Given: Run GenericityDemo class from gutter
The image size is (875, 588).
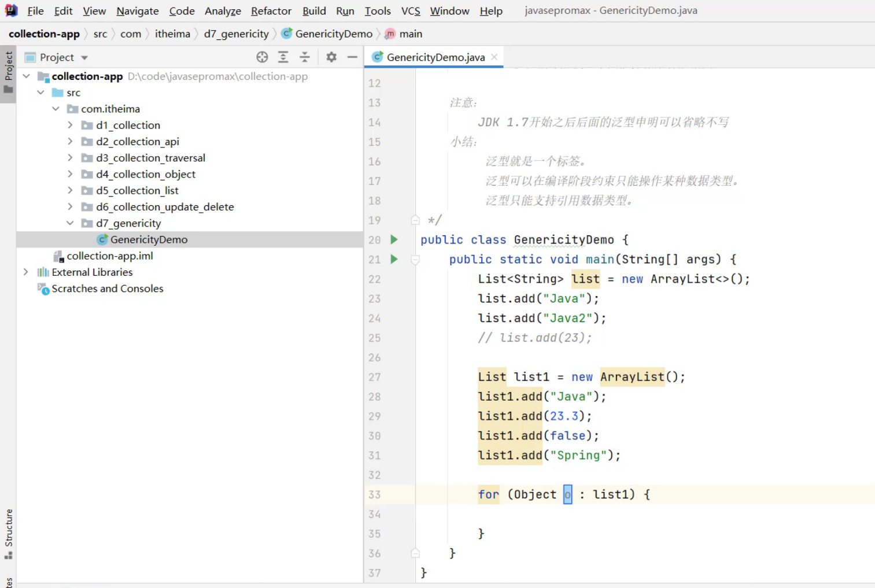Looking at the screenshot, I should 394,239.
